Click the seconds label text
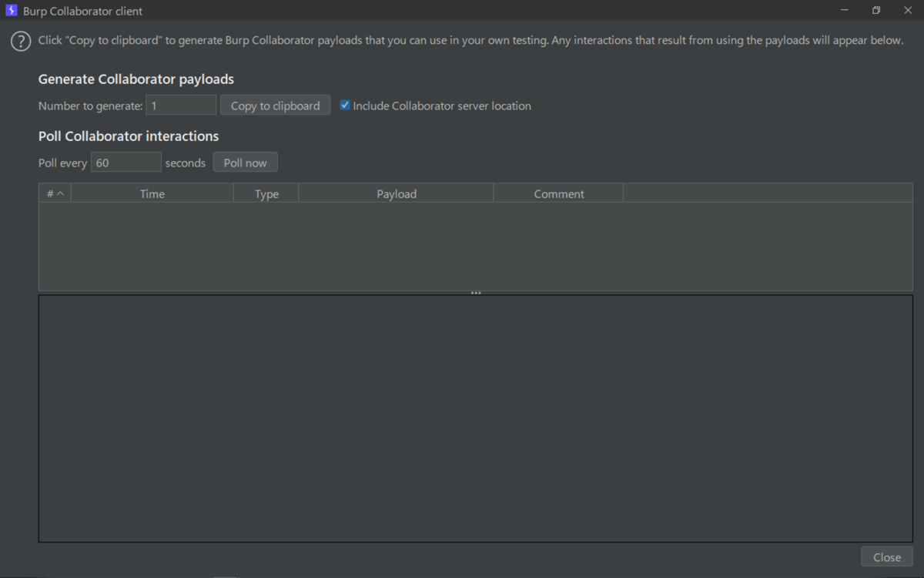The height and width of the screenshot is (578, 924). 186,163
